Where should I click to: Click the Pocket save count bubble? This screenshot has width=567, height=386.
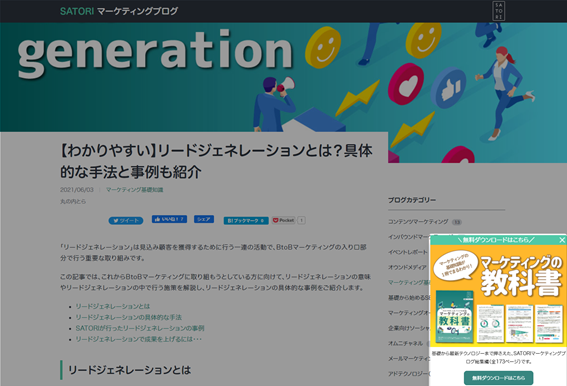[302, 220]
